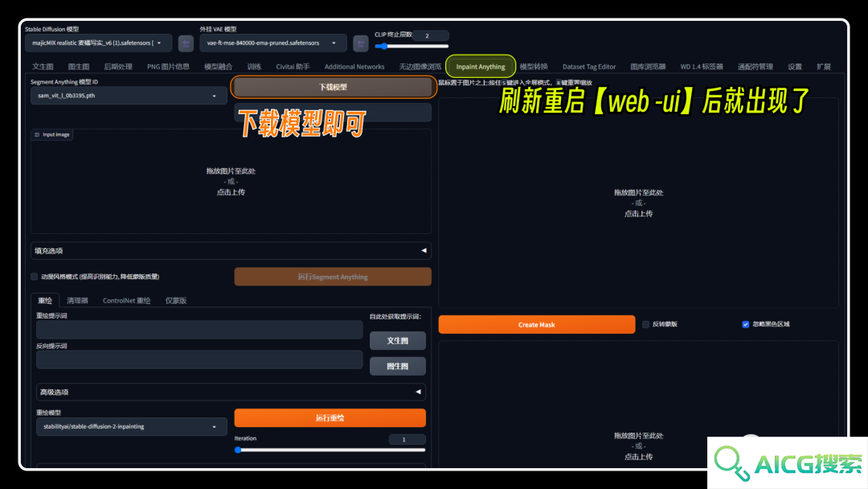The height and width of the screenshot is (489, 868).
Task: Get prompt from 图生图 button
Action: (398, 366)
